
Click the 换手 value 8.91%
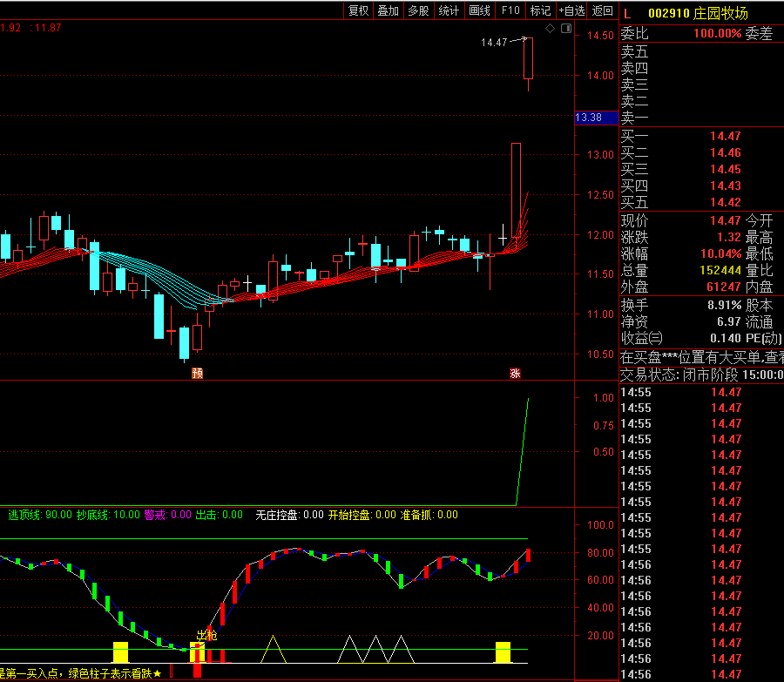tap(725, 305)
